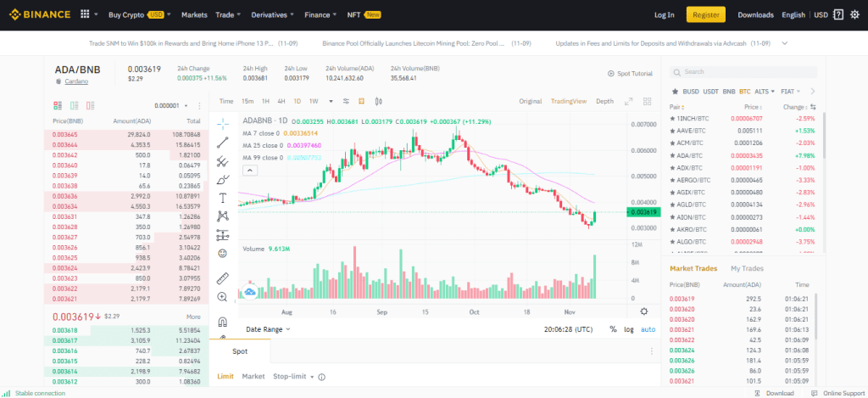This screenshot has height=398, width=868.
Task: Open the technical indicator icon in chart toolbar
Action: pos(362,102)
